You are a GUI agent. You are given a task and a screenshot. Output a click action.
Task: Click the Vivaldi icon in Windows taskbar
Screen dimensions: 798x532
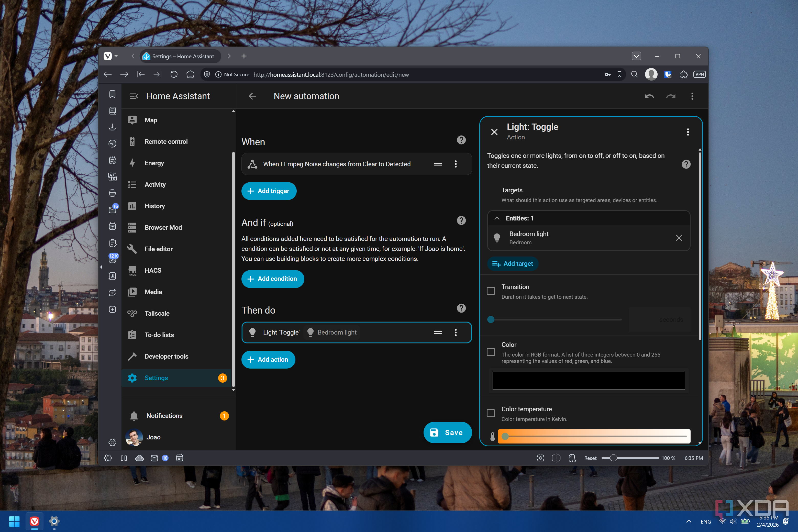click(34, 521)
